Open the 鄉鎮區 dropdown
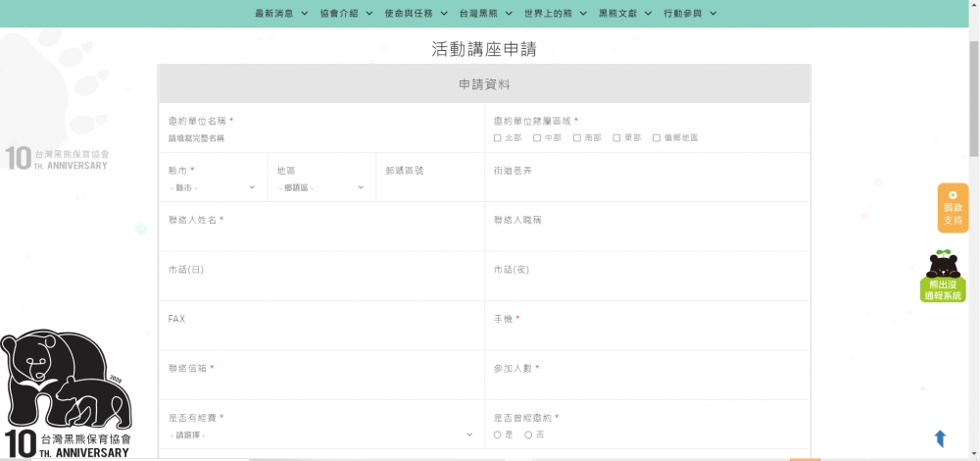 [x=321, y=187]
